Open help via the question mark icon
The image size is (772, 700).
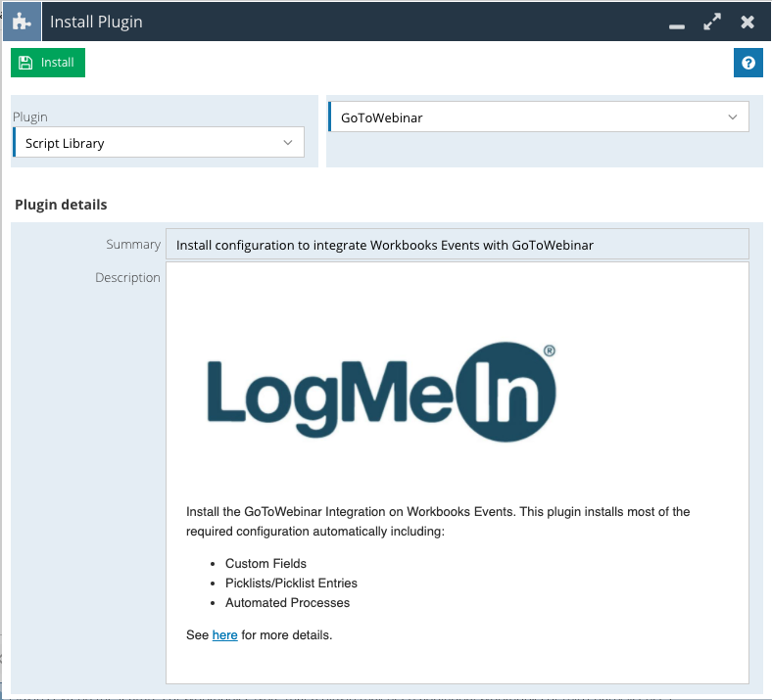[x=748, y=63]
